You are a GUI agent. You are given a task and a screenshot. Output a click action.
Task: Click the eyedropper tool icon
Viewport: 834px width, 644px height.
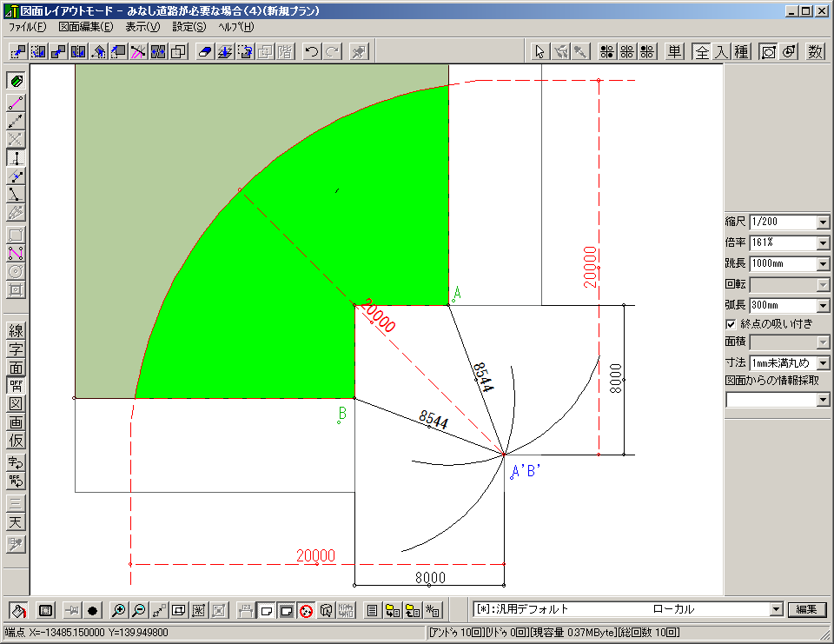[581, 51]
